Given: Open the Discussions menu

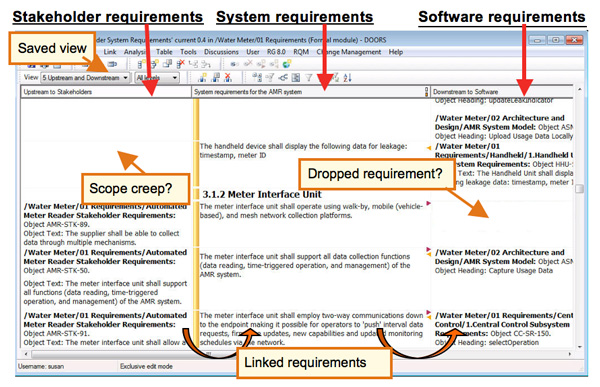Looking at the screenshot, I should [x=221, y=52].
